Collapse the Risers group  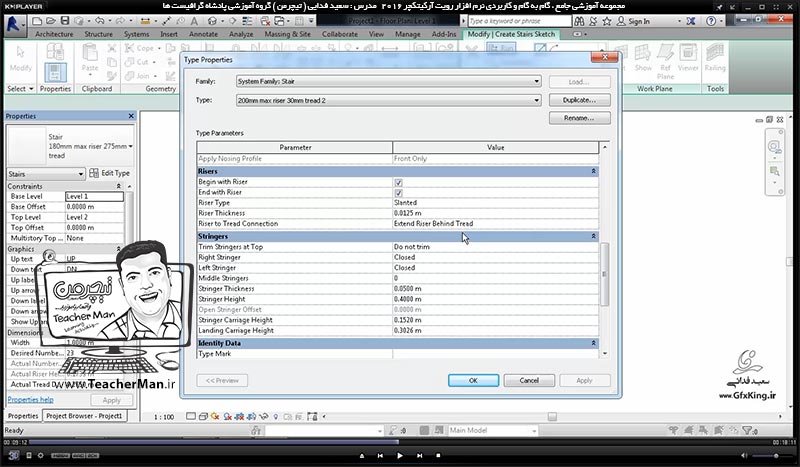(x=593, y=171)
